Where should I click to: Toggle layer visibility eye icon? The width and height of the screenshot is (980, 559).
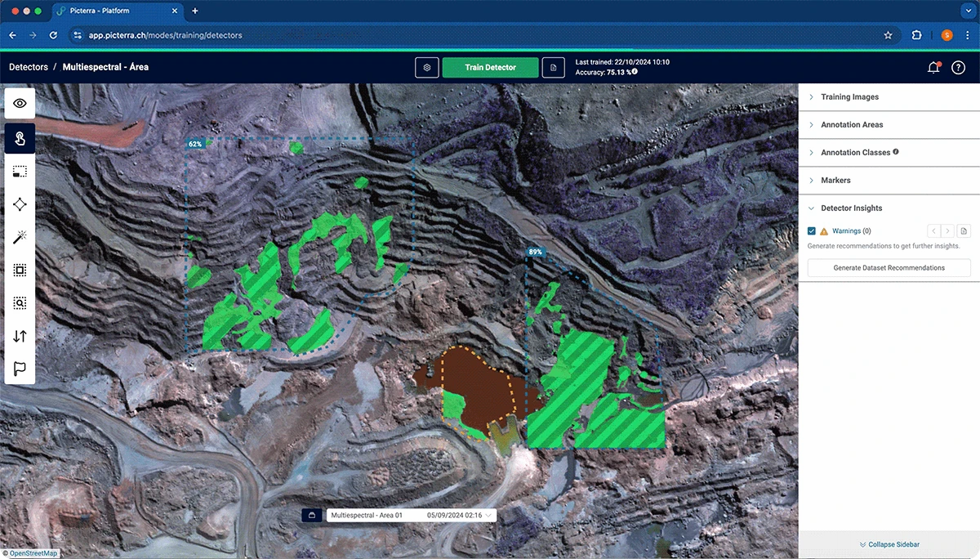(20, 103)
